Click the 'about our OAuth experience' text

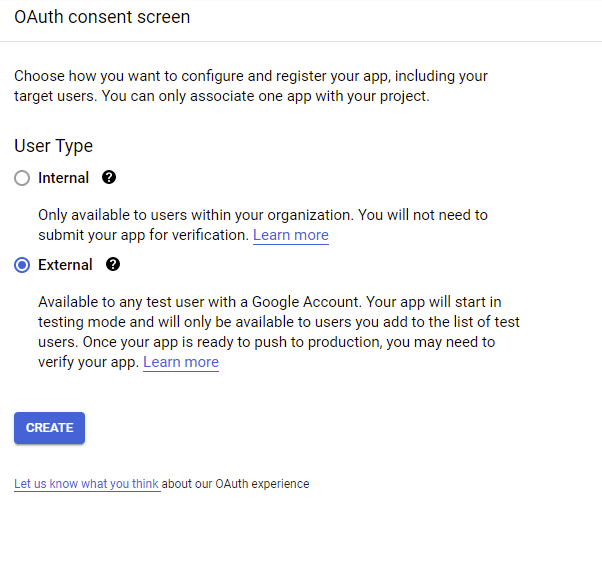click(236, 484)
